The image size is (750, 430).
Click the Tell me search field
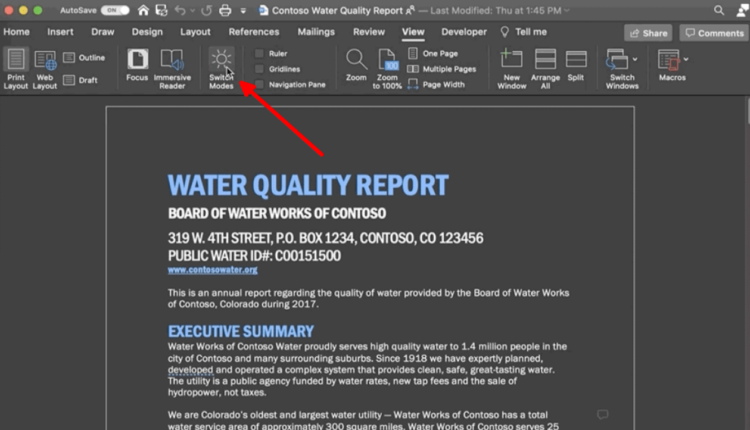click(x=524, y=32)
